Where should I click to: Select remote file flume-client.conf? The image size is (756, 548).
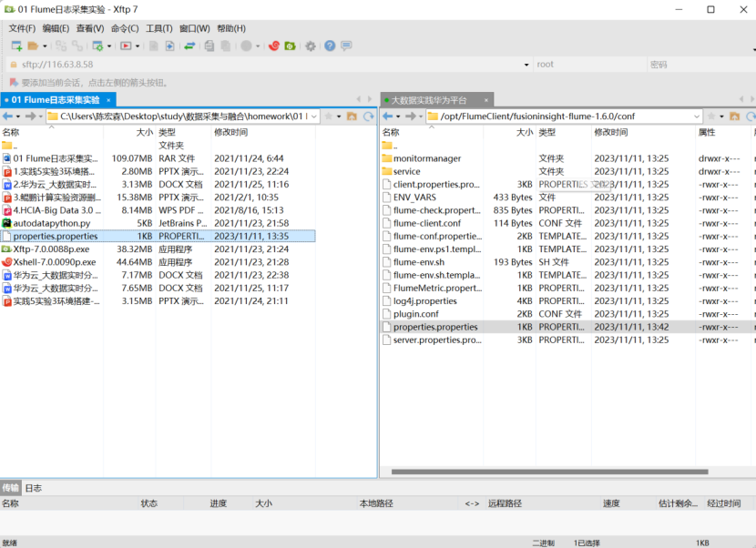click(568, 223)
